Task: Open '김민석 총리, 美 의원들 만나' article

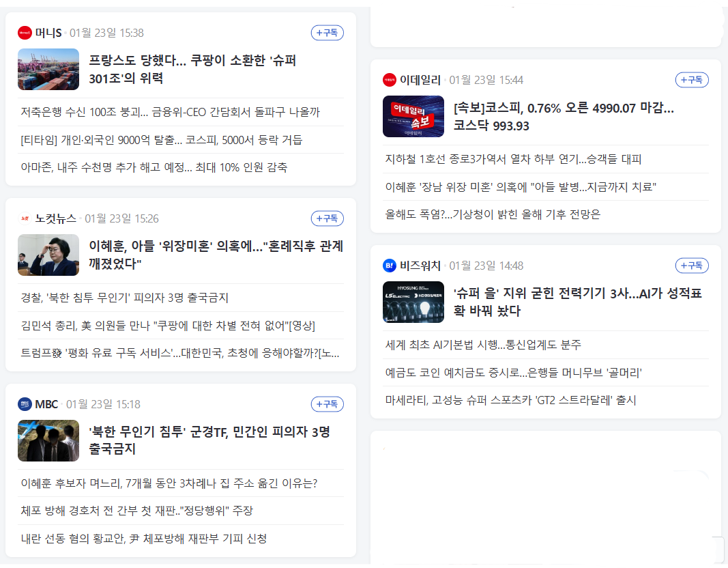Action: (x=168, y=326)
